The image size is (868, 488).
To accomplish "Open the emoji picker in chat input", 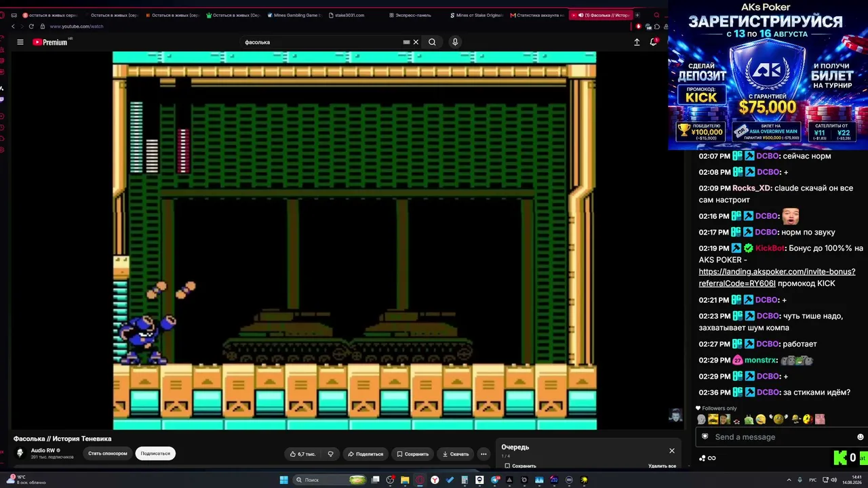I will pos(861,437).
